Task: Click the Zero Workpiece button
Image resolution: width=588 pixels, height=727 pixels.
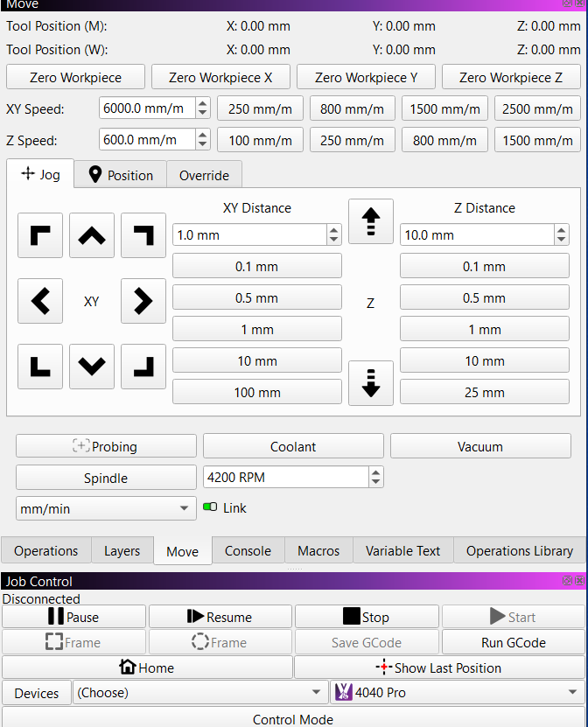Action: tap(75, 77)
